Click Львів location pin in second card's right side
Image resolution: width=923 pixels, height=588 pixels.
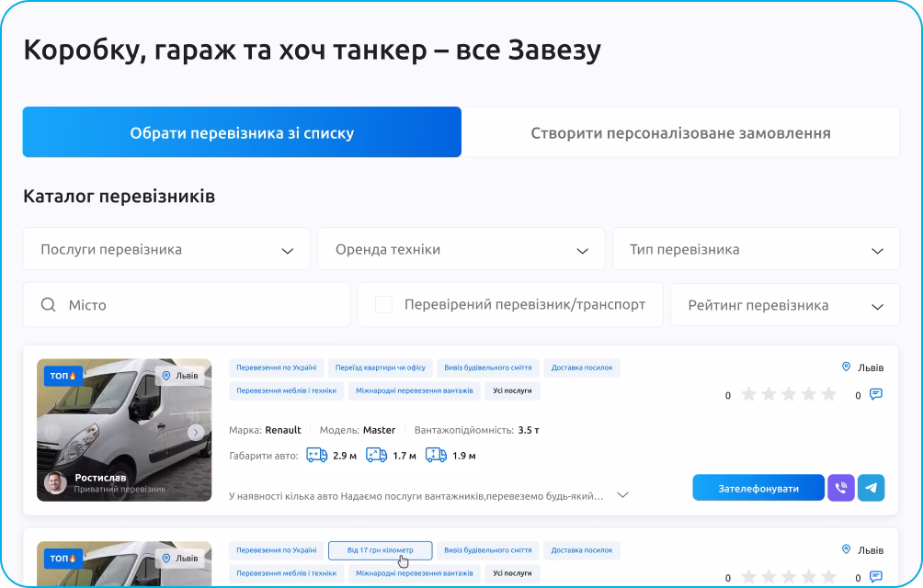click(x=846, y=549)
